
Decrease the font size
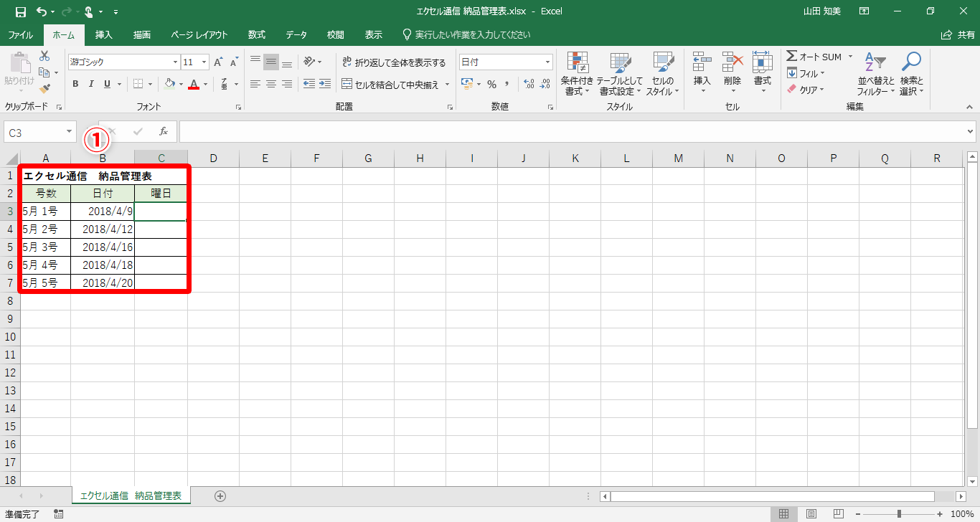233,62
